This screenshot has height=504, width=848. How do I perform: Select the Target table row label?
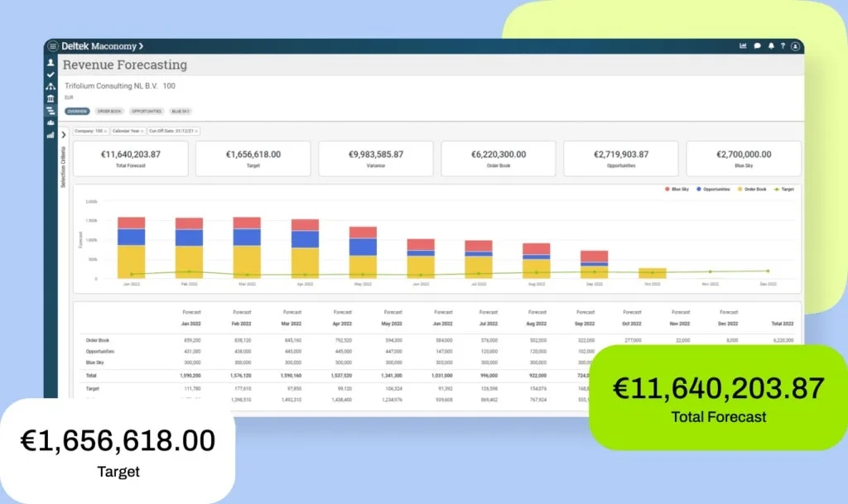[93, 388]
